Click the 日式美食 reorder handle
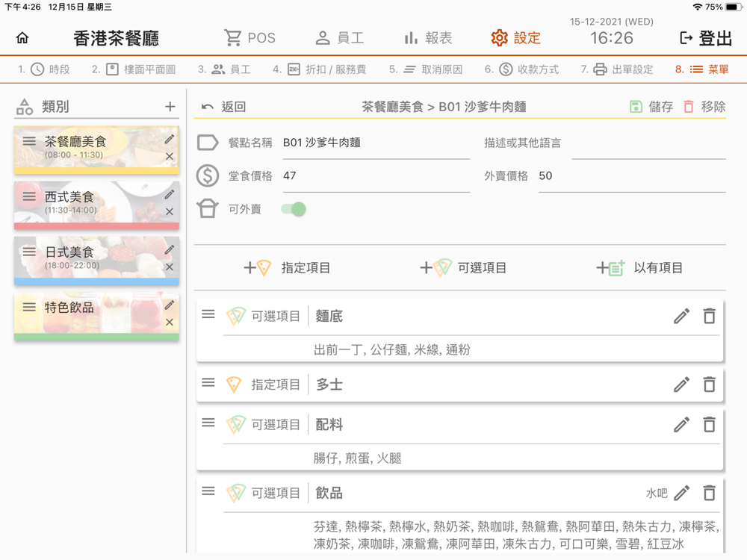Image resolution: width=747 pixels, height=560 pixels. pos(29,252)
